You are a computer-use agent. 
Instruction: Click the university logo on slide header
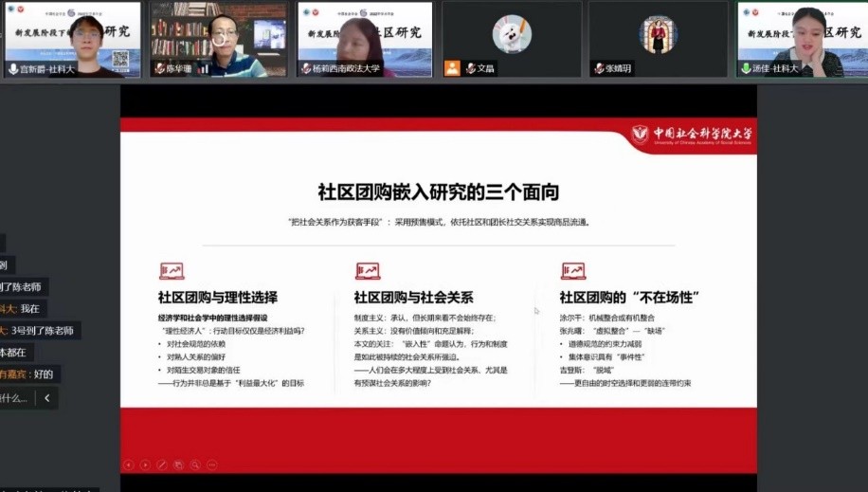pyautogui.click(x=692, y=135)
